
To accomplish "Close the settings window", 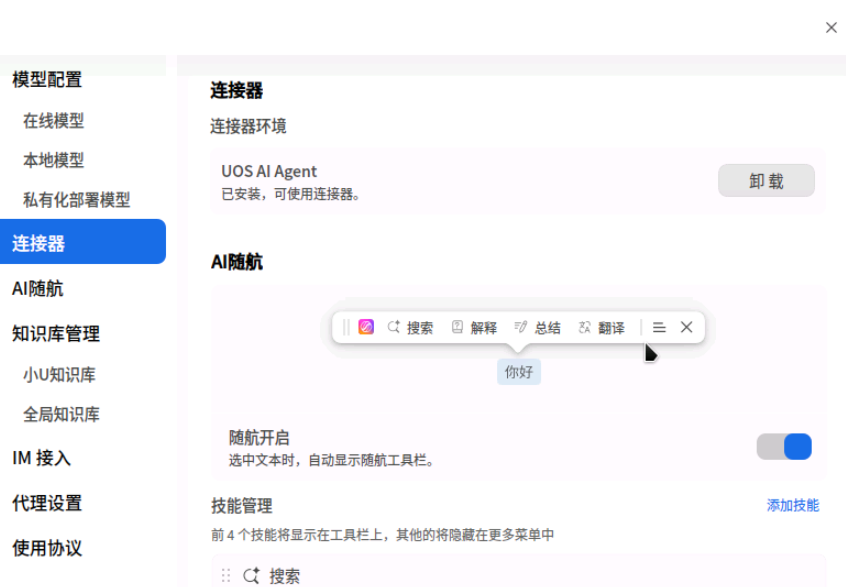I will coord(831,28).
